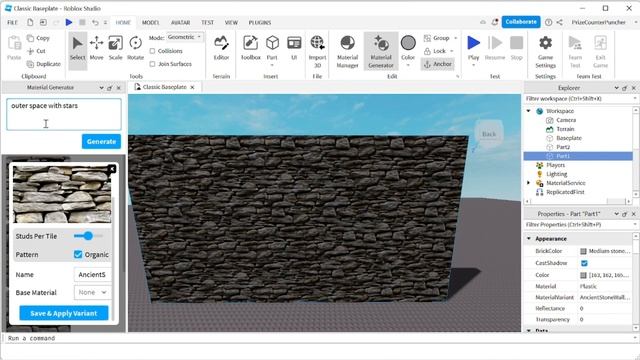Open the Material Manager

[x=347, y=51]
